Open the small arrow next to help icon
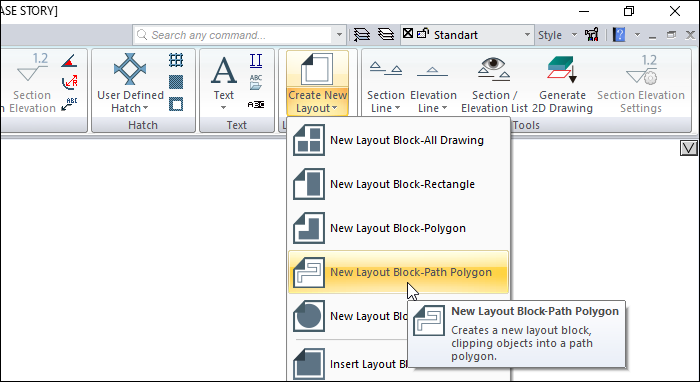The height and width of the screenshot is (382, 700). [637, 35]
